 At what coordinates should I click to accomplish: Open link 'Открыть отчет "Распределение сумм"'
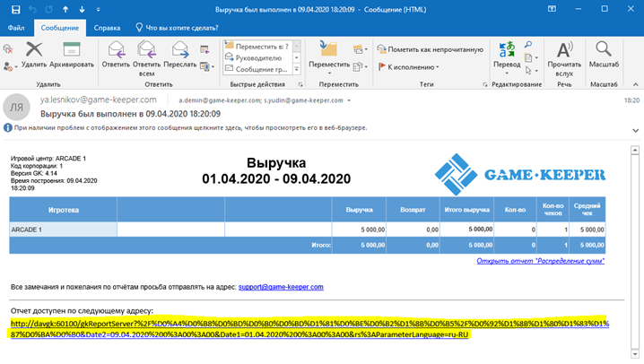541,261
